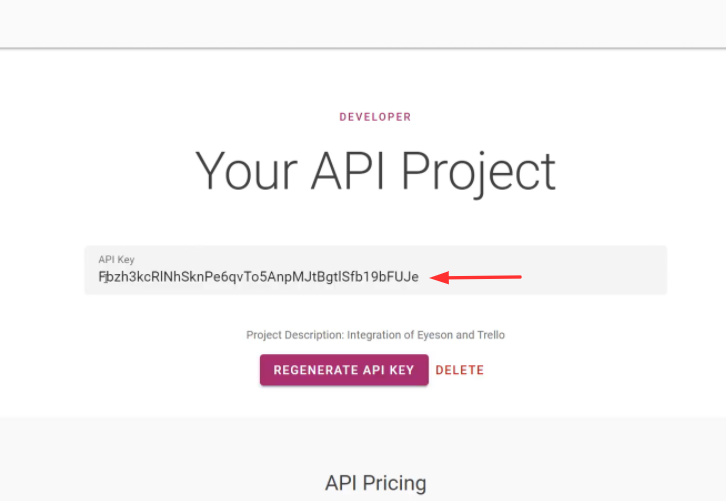The width and height of the screenshot is (726, 501).
Task: Click the Project Description text line
Action: (x=375, y=335)
